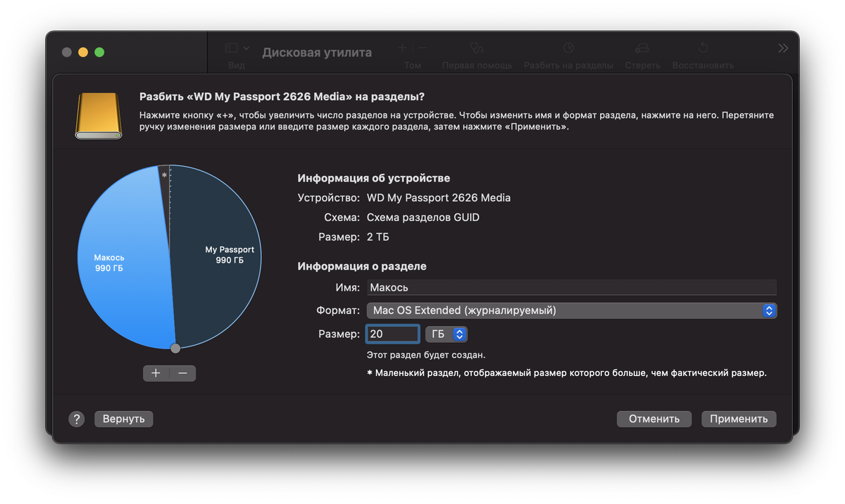
Task: Click the Этот раздел будет создан text
Action: click(426, 355)
